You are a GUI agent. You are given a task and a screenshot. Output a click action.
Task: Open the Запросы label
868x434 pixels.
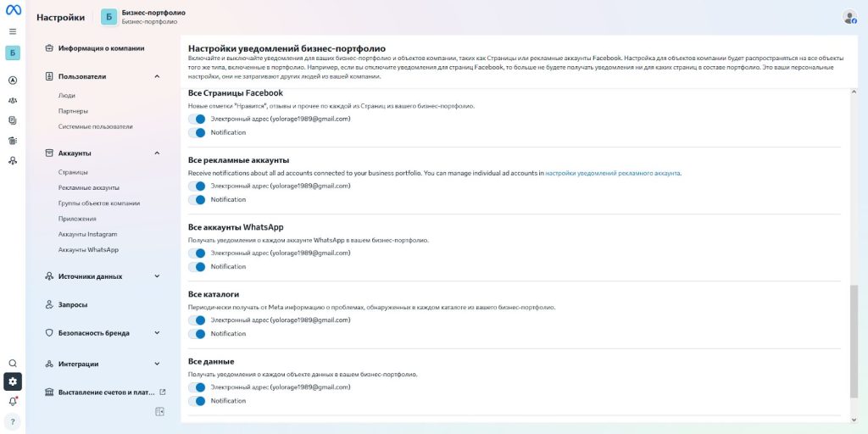[73, 304]
